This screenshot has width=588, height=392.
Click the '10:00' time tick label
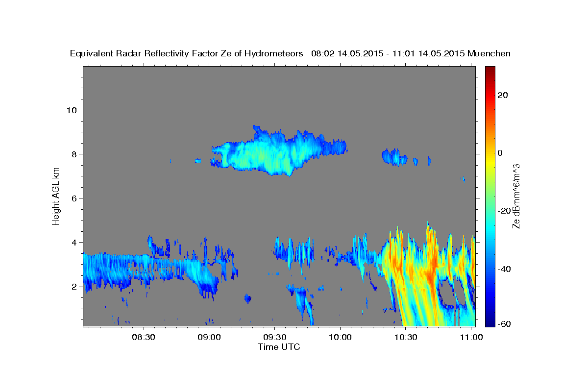pyautogui.click(x=341, y=337)
